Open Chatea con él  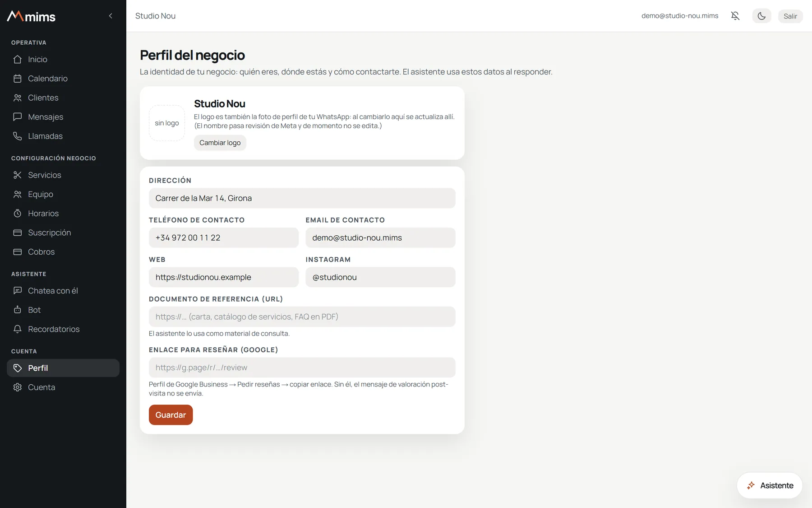[63, 290]
